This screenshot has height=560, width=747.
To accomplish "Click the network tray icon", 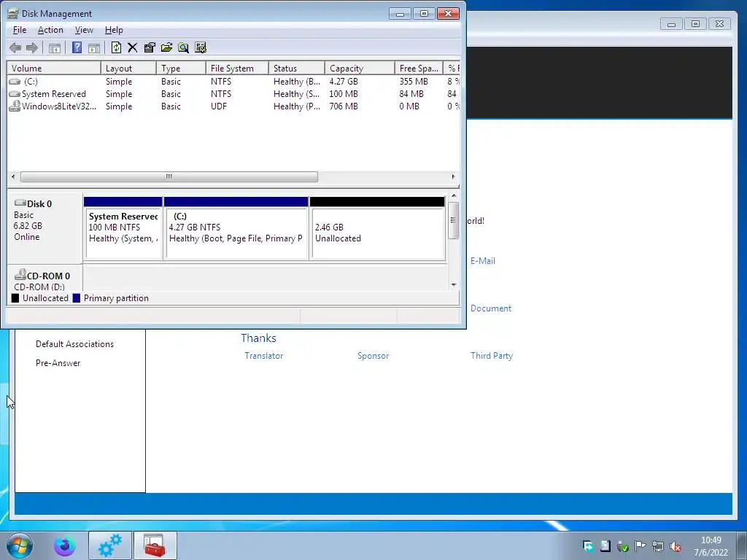I will (x=658, y=546).
